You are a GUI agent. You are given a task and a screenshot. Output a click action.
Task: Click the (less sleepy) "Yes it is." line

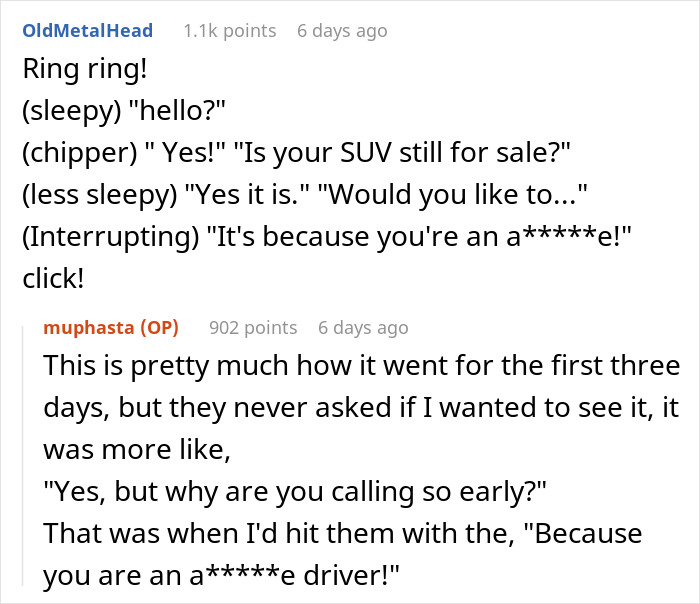click(304, 195)
